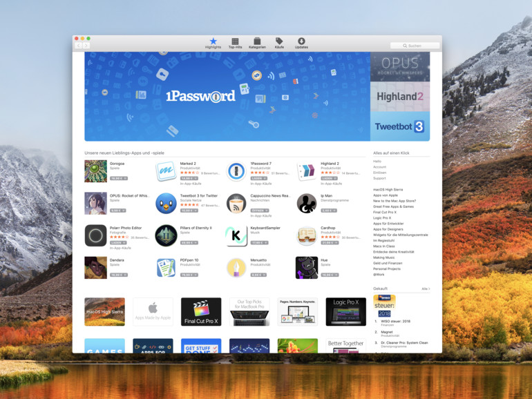This screenshot has width=532, height=399.
Task: Open the Polarr Photo Editor icon
Action: [x=95, y=235]
